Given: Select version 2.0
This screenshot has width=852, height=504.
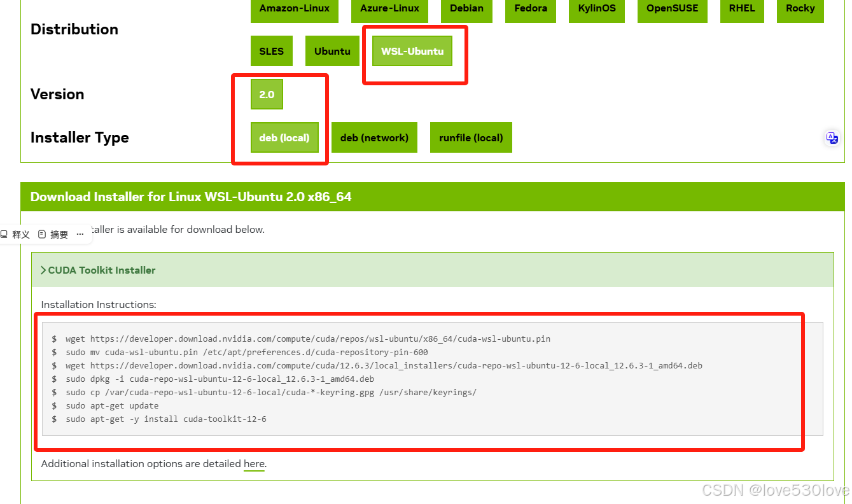Looking at the screenshot, I should (x=267, y=94).
